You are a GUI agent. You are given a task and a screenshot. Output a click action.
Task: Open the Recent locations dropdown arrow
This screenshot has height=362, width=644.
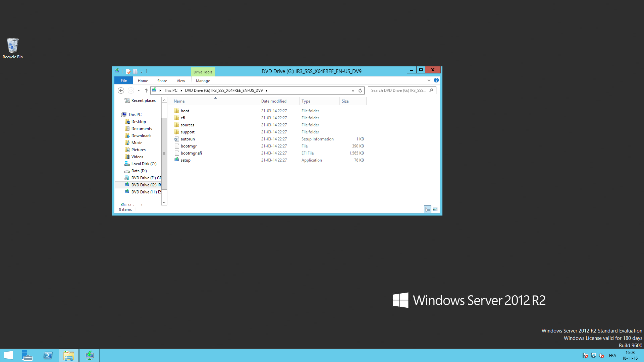139,90
